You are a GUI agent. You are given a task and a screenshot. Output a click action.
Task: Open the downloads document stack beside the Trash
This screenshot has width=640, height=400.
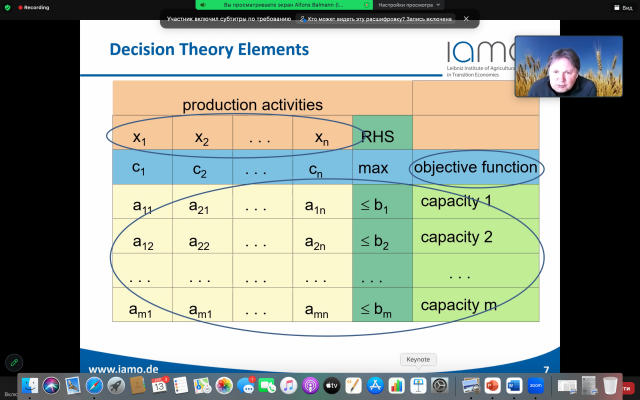(589, 386)
